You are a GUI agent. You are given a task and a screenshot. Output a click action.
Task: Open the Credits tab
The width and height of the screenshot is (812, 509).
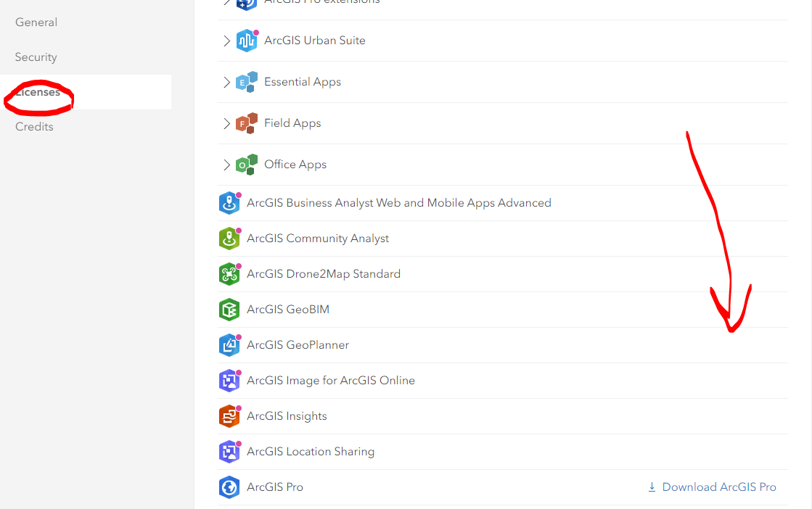35,127
